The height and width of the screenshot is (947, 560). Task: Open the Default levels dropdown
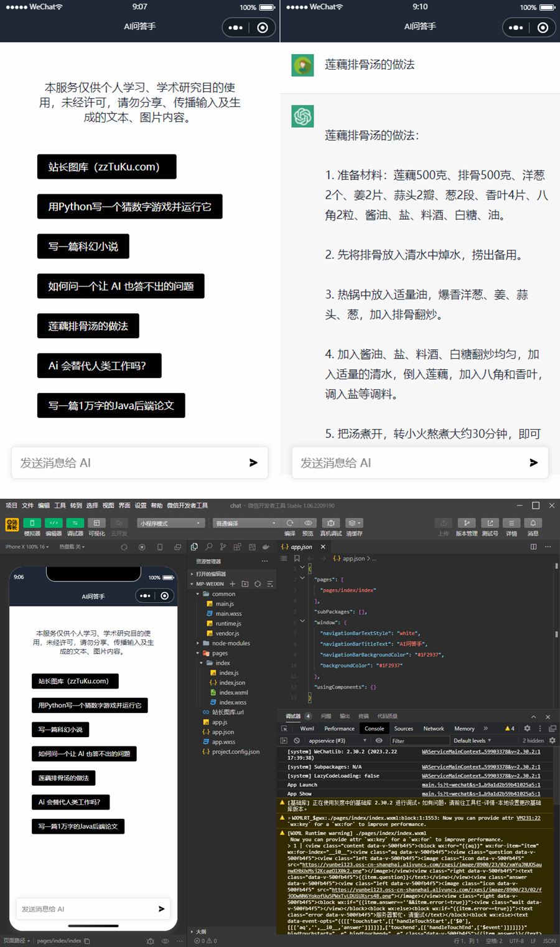point(472,740)
